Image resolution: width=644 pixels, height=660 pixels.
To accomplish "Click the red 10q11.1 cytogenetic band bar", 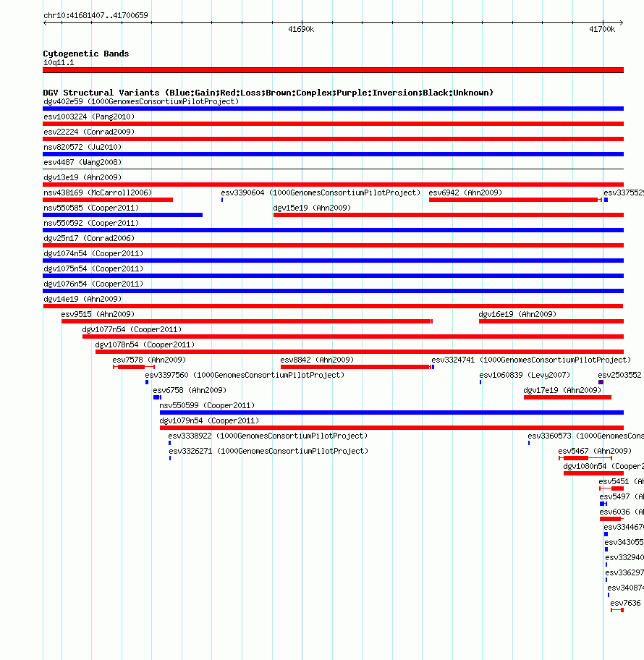I will click(333, 70).
